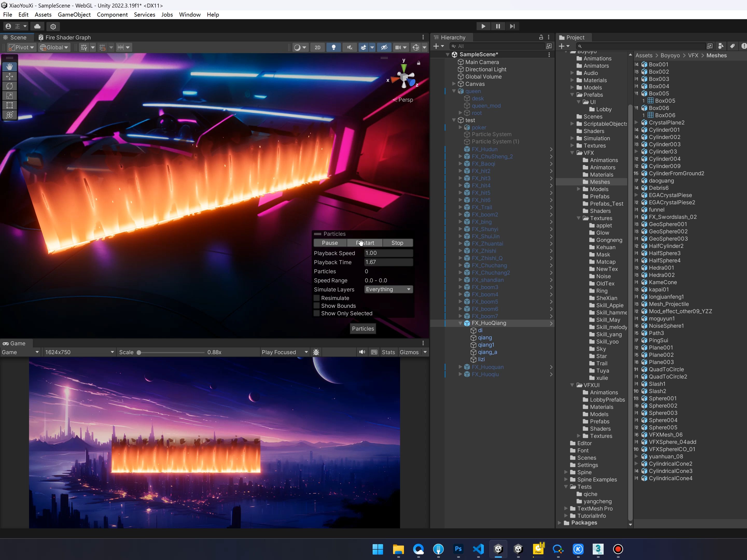Enable the Resimulate checkbox

pyautogui.click(x=316, y=298)
